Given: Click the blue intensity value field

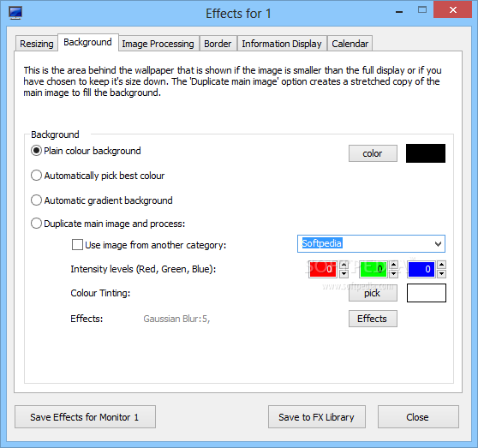Looking at the screenshot, I should [x=421, y=269].
